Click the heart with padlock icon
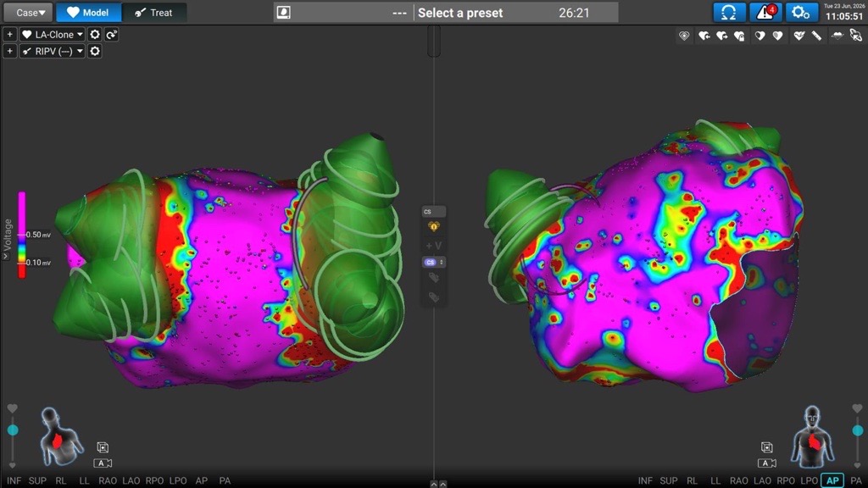Viewport: 868px width, 488px height. tap(739, 36)
